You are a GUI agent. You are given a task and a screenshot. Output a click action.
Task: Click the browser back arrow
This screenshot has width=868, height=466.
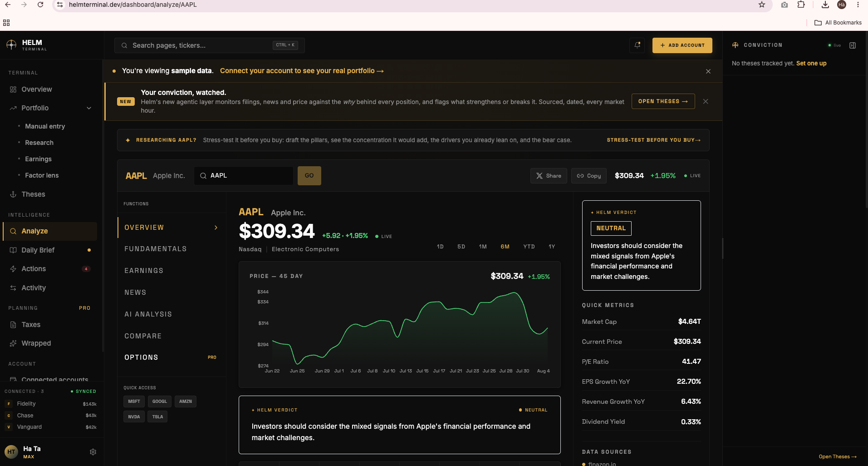8,5
